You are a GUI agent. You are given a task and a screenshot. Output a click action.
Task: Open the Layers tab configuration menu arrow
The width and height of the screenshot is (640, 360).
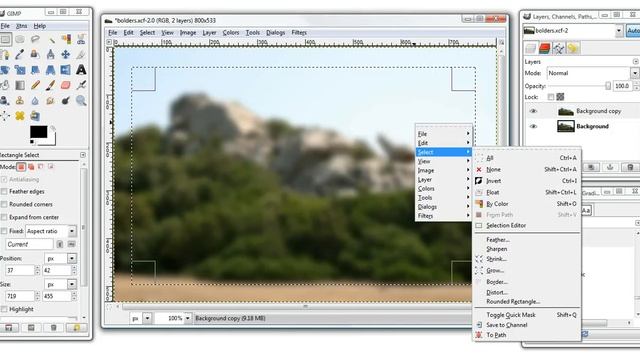(x=636, y=62)
